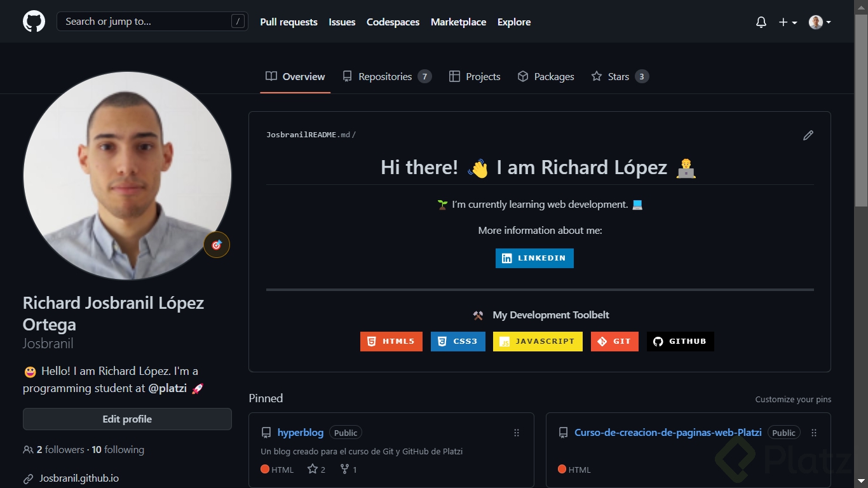The height and width of the screenshot is (488, 868).
Task: Click the grip handle on the hyperblog pin
Action: tap(516, 433)
